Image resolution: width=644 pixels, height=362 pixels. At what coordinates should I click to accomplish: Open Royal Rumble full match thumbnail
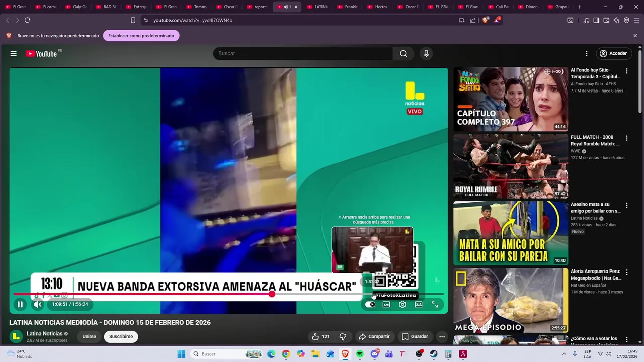(x=511, y=166)
